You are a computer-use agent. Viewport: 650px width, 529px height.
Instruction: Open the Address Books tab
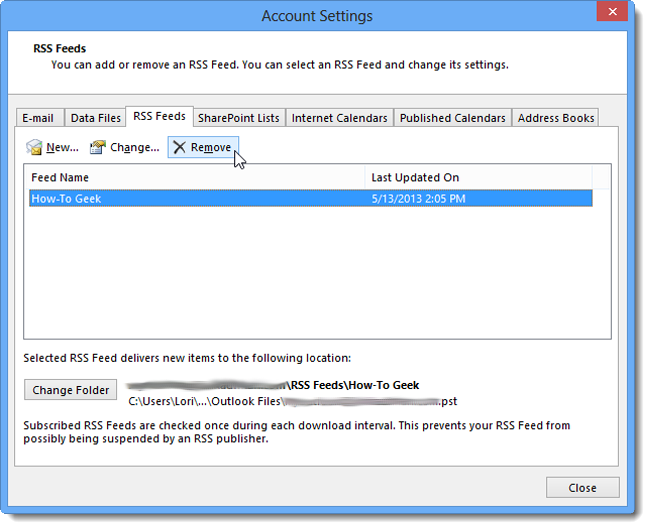click(556, 118)
